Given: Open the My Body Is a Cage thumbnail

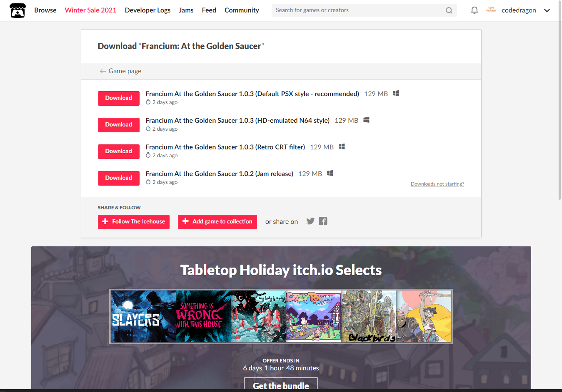Looking at the screenshot, I should point(259,316).
